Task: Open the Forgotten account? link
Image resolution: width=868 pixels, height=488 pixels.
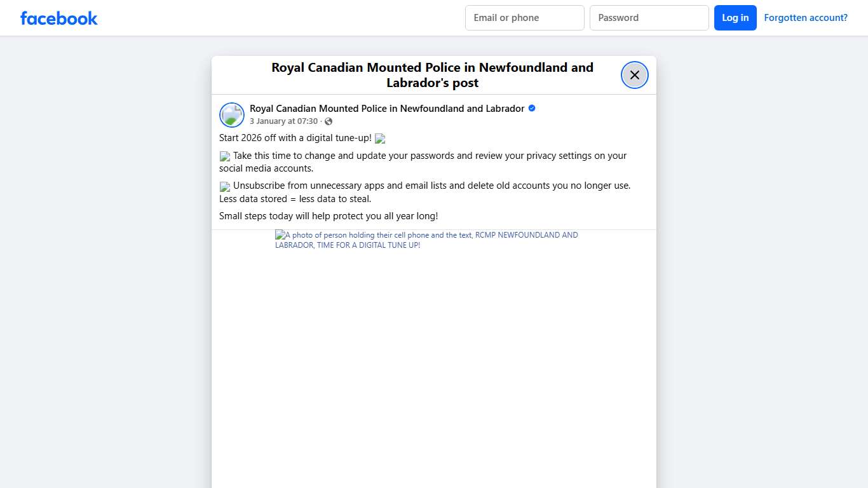Action: (806, 18)
